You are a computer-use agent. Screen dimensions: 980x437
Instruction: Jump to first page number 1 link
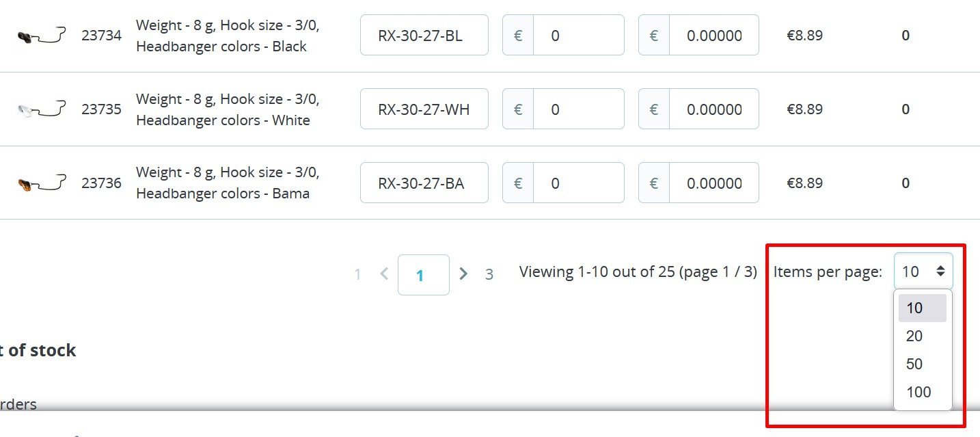point(357,275)
